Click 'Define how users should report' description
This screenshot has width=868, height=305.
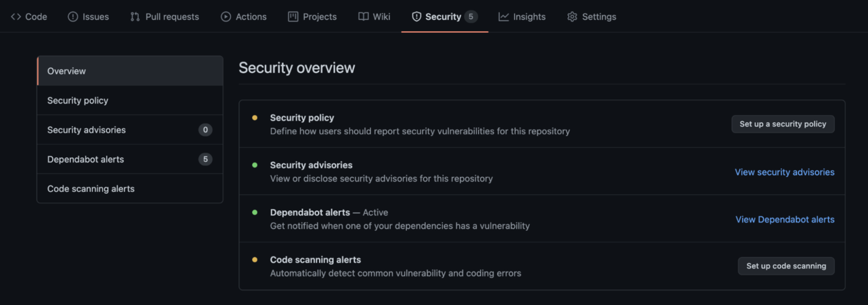pyautogui.click(x=420, y=131)
